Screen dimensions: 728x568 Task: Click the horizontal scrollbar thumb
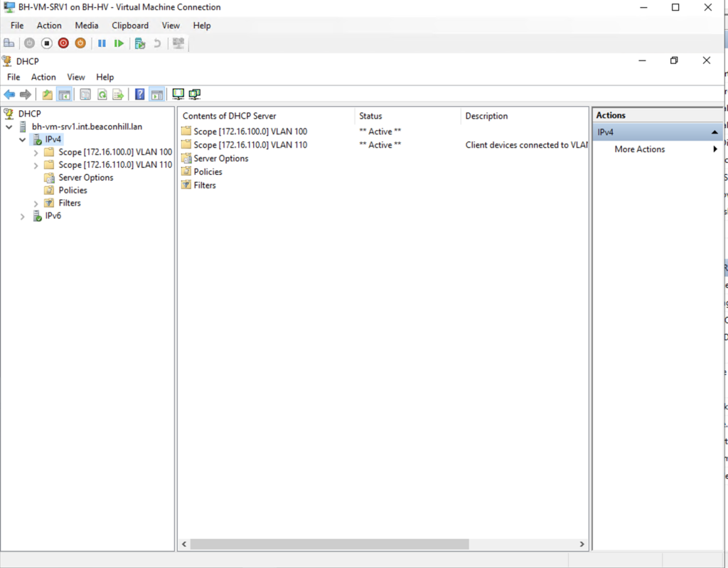point(330,544)
